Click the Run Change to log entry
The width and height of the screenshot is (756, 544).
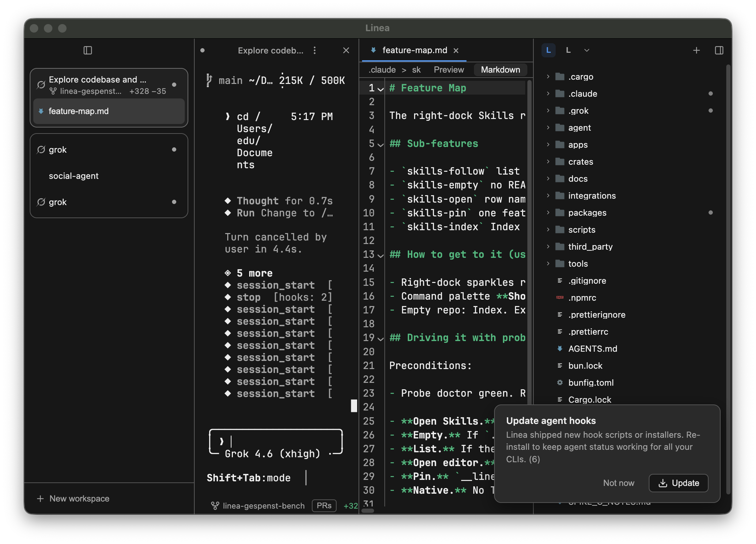[x=279, y=213]
